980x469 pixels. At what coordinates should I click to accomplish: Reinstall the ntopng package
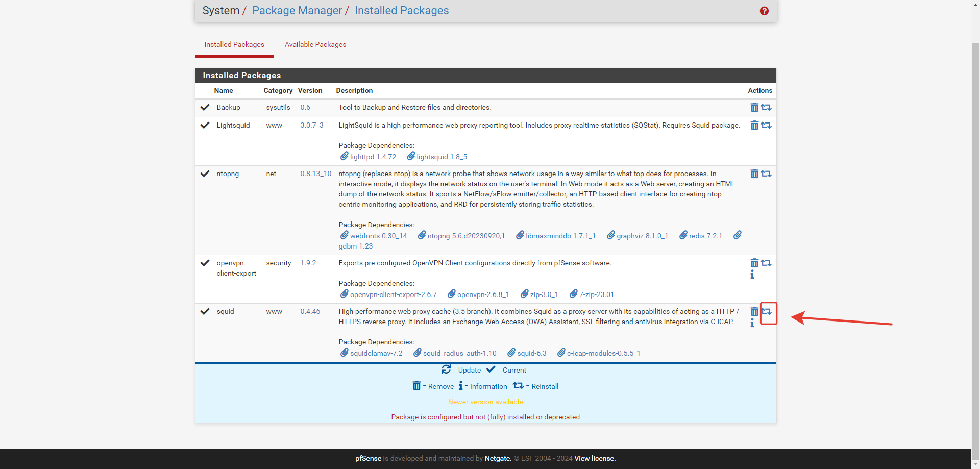[x=766, y=174]
